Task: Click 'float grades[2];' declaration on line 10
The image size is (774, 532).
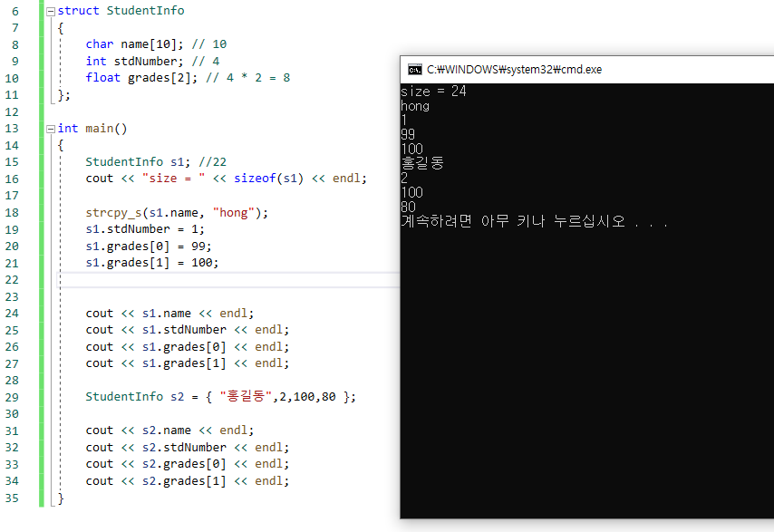Action: 141,78
